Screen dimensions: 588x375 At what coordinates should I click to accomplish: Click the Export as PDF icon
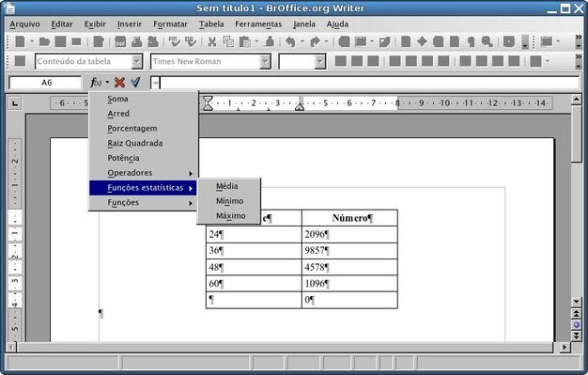(x=120, y=41)
